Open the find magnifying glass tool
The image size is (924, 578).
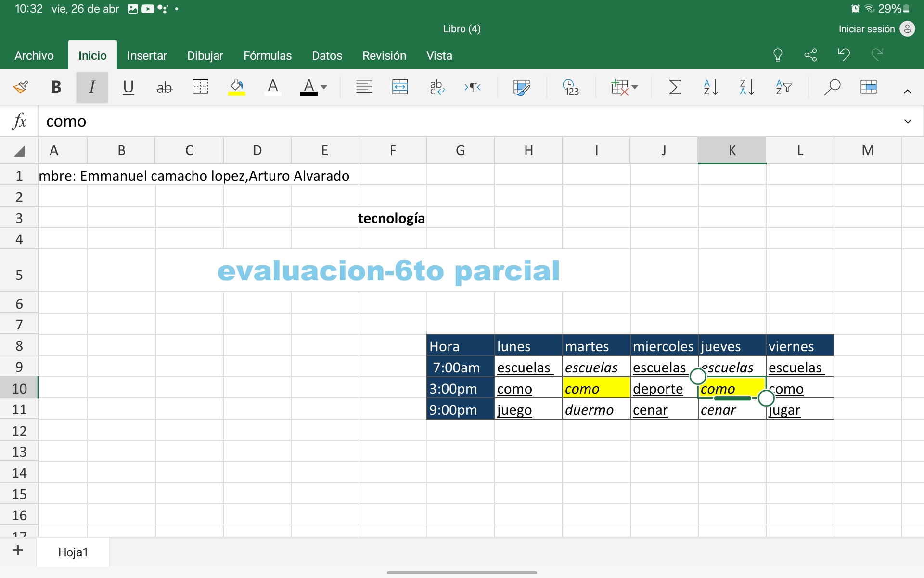tap(832, 87)
